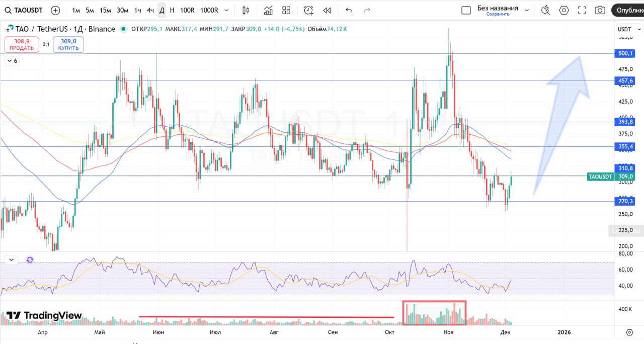Expand the timeframe list dropdown arrow
Viewport: 644px width, 344px height.
(x=226, y=10)
